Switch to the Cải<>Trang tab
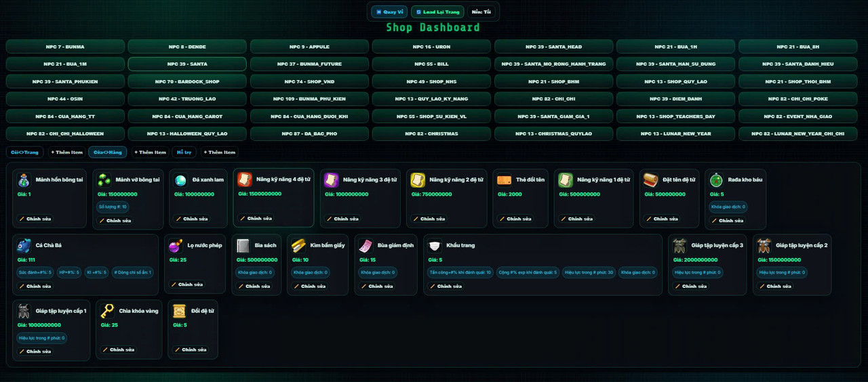 click(x=25, y=152)
